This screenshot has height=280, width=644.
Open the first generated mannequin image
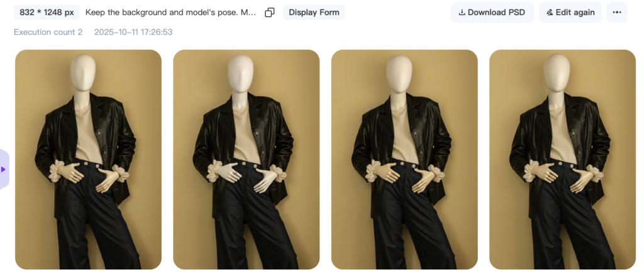[88, 160]
